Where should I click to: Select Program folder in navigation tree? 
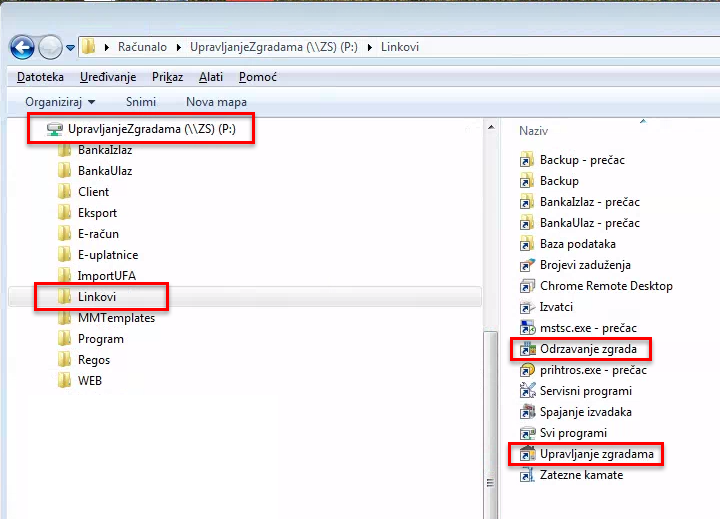[x=101, y=339]
